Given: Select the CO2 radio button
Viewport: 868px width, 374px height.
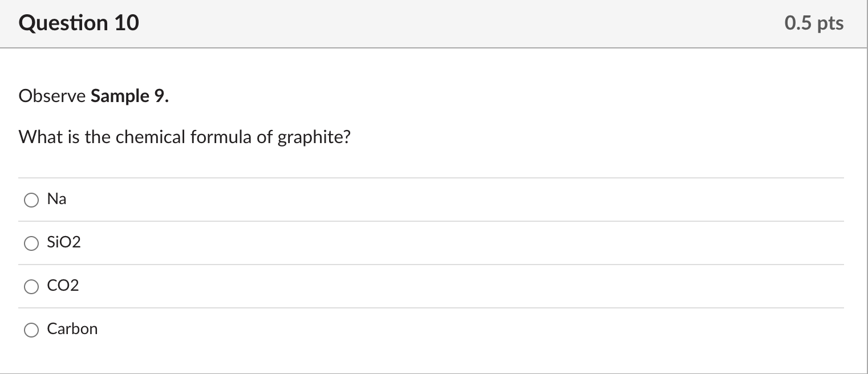Looking at the screenshot, I should tap(31, 287).
